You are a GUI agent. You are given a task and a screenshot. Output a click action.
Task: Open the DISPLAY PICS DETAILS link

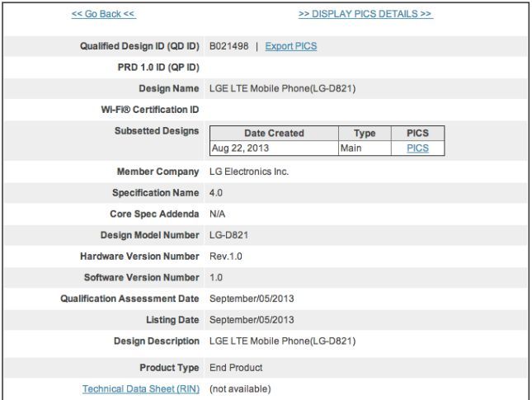click(x=365, y=14)
